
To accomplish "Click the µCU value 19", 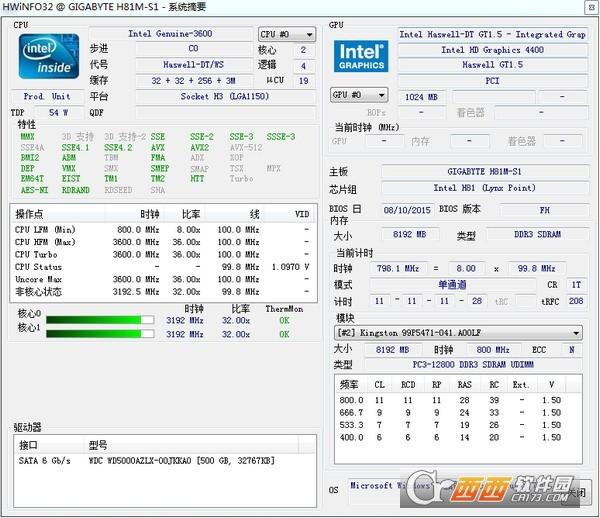I will coord(304,81).
